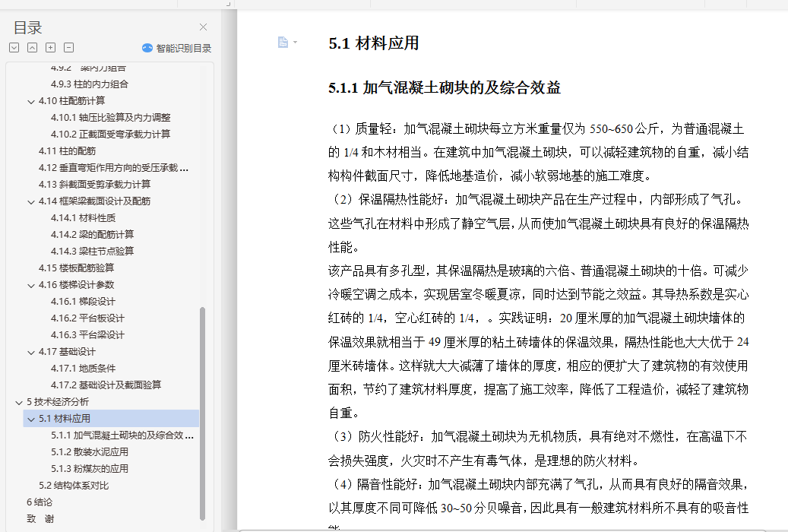Select 6 结论 in outline
This screenshot has width=788, height=532.
tap(40, 502)
